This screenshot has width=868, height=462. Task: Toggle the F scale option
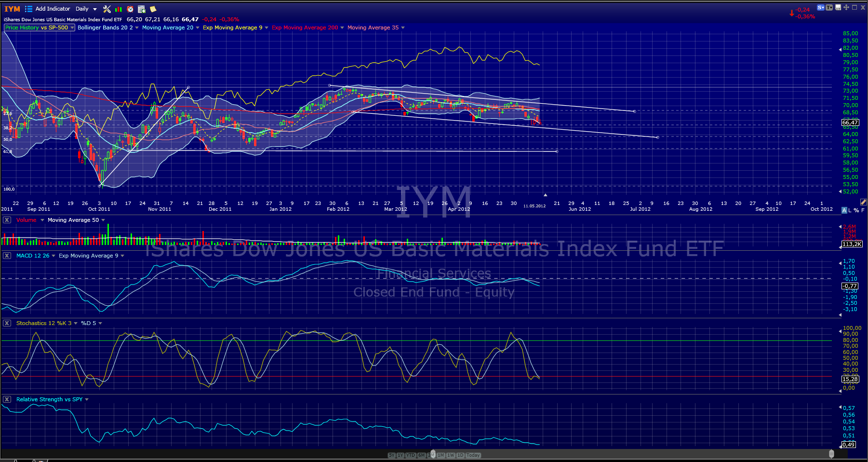(x=863, y=210)
